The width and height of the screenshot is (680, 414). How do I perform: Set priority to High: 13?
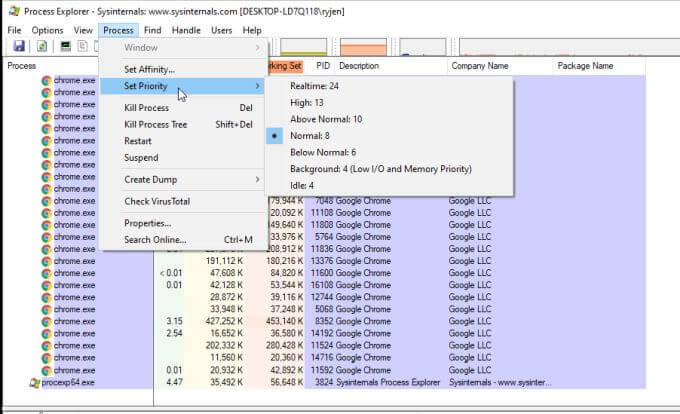389,103
